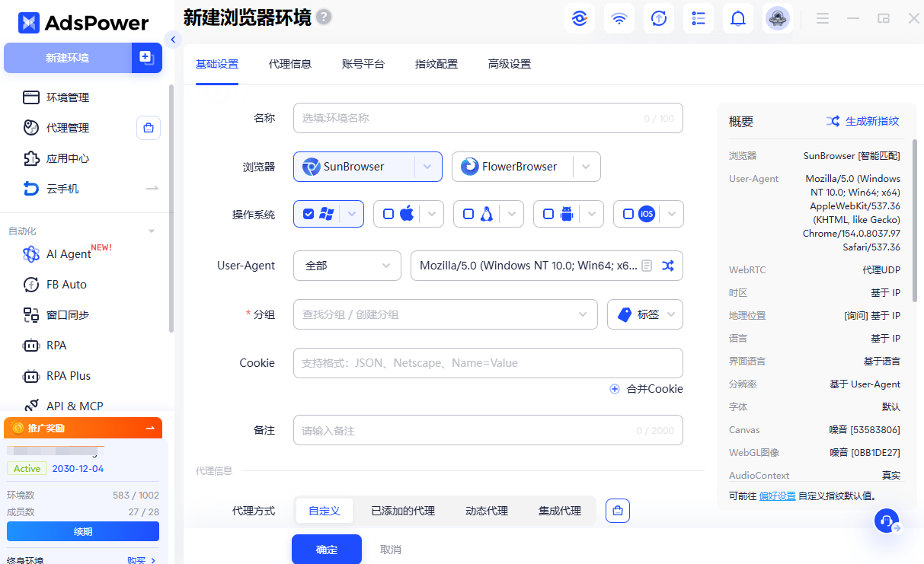Viewport: 924px width, 564px height.
Task: Open AI Agent in the sidebar
Action: click(67, 253)
